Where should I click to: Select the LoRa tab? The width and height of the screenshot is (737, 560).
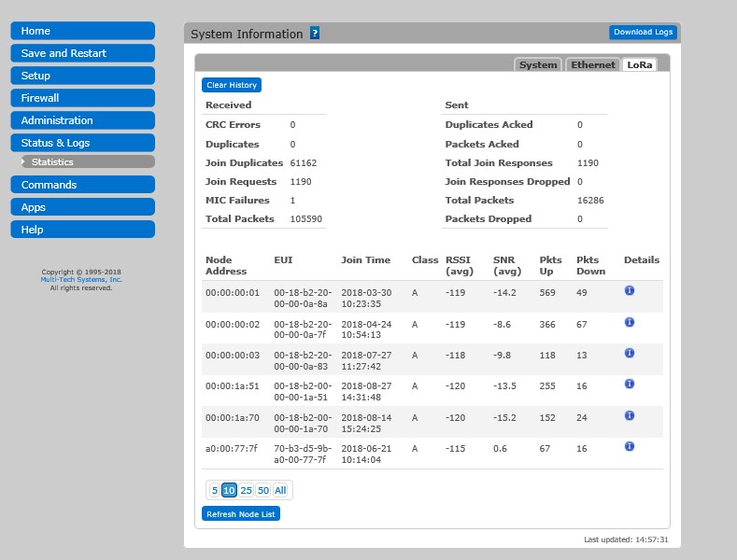(640, 64)
